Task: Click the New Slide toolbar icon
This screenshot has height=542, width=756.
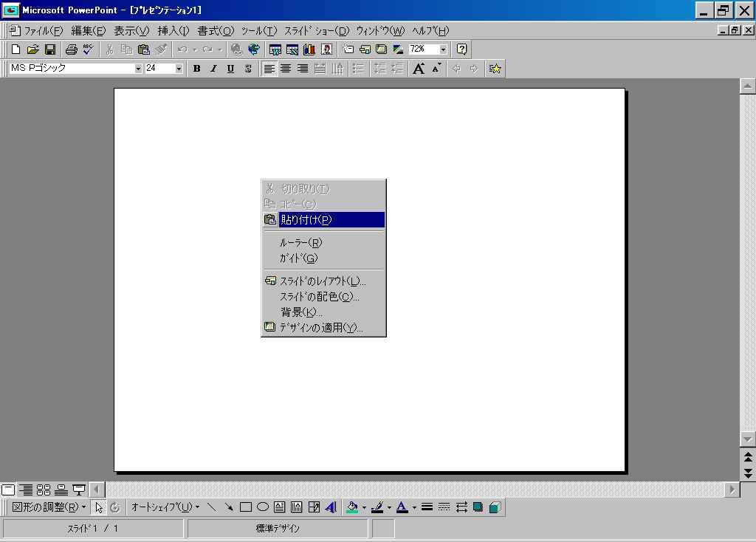Action: (348, 49)
